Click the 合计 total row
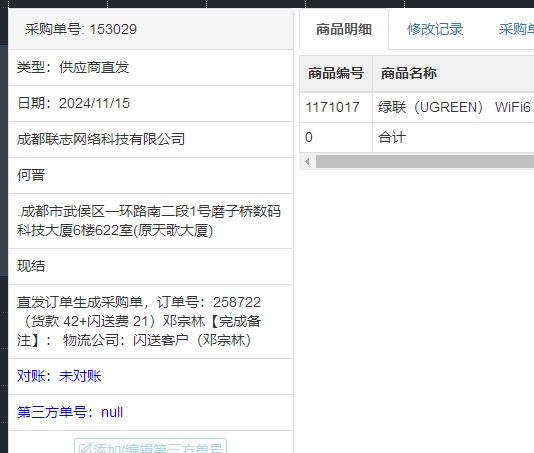 (392, 138)
